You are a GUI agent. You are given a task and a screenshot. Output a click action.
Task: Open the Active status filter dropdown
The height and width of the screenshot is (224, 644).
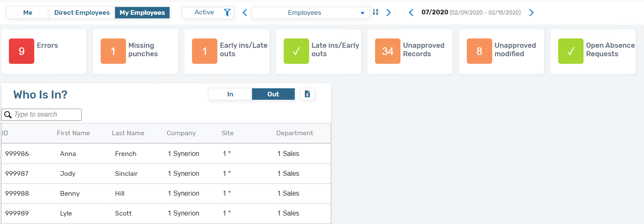204,13
